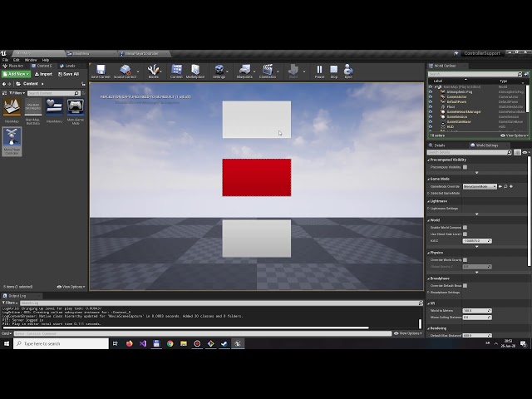Use selected asset arrow for GameMode Override

(500, 186)
